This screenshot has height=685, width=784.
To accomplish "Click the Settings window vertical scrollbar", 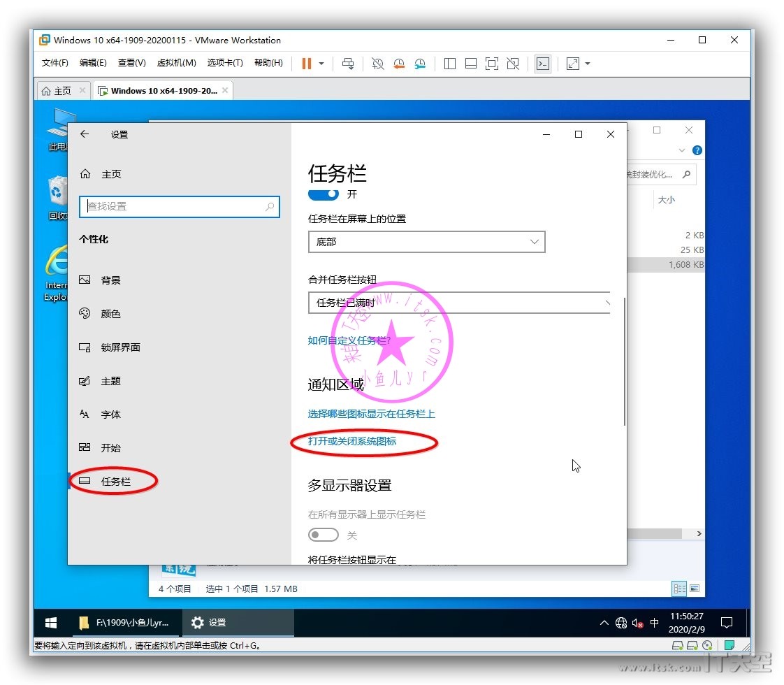I will (x=625, y=361).
